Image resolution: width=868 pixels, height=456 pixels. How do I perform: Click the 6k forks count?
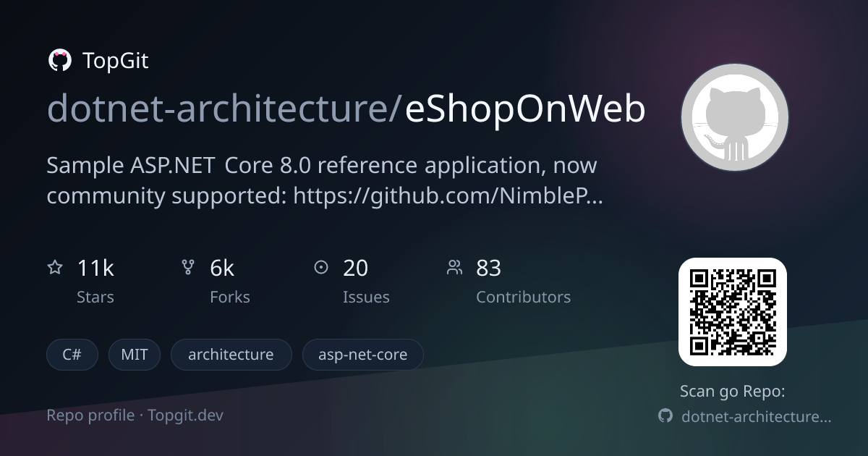(222, 268)
